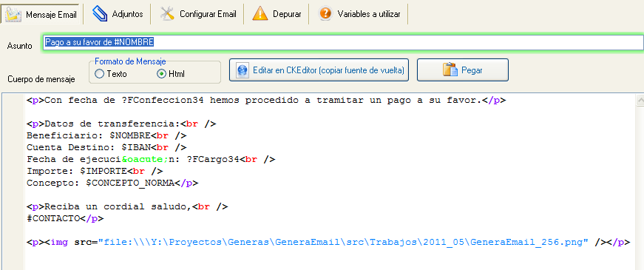Click the 'Beneficiario: $NOMBRE' line
This screenshot has width=644, height=270.
[106, 135]
